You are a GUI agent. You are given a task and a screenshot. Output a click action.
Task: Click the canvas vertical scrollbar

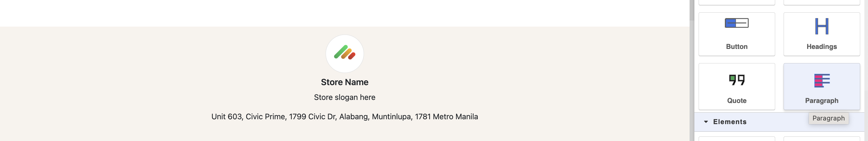[692, 71]
